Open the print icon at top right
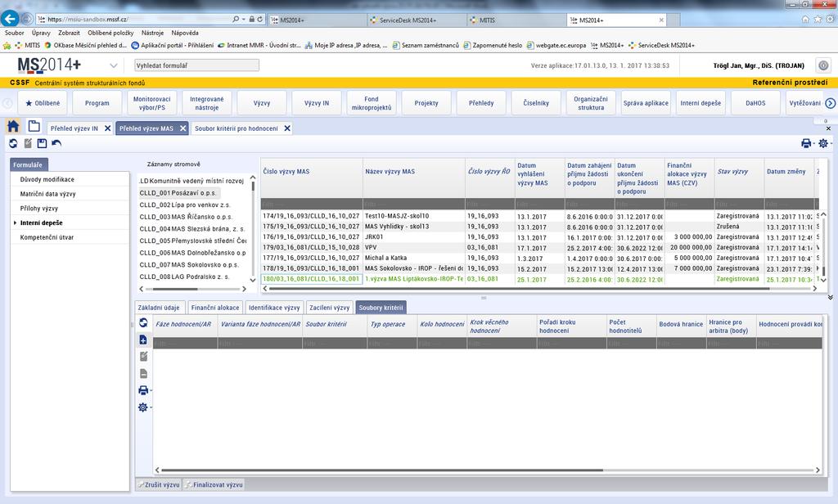The width and height of the screenshot is (838, 504). [806, 143]
